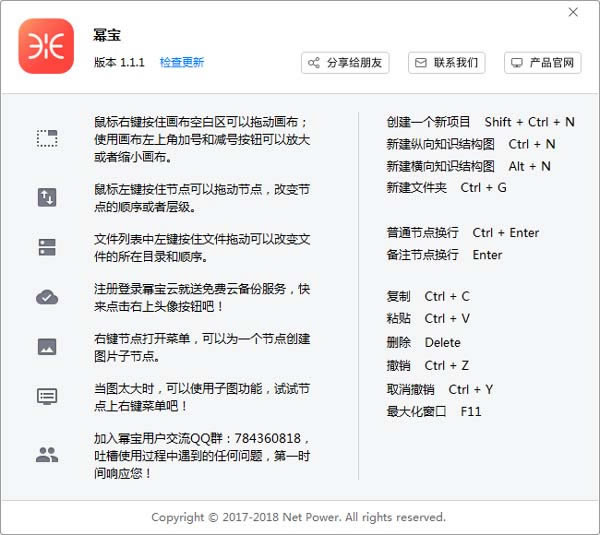Click the tip about 当图太大时 子图功能
The height and width of the screenshot is (535, 600).
point(202,397)
